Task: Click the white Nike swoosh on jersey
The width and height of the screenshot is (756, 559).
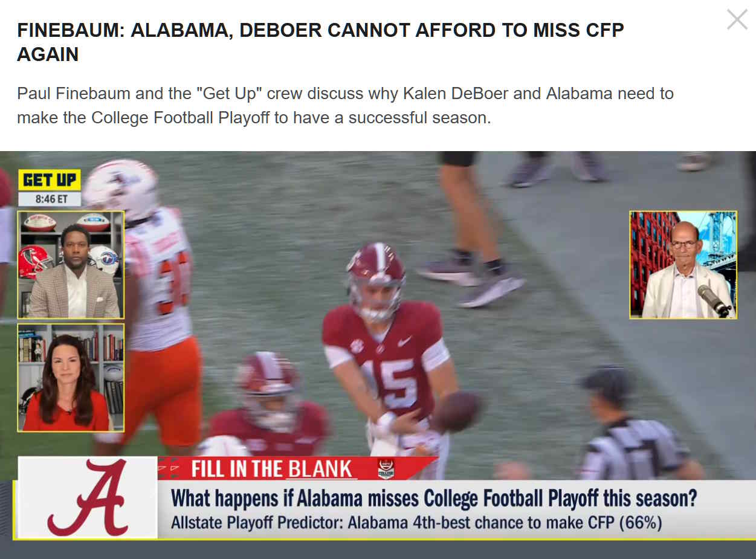Action: 404,341
